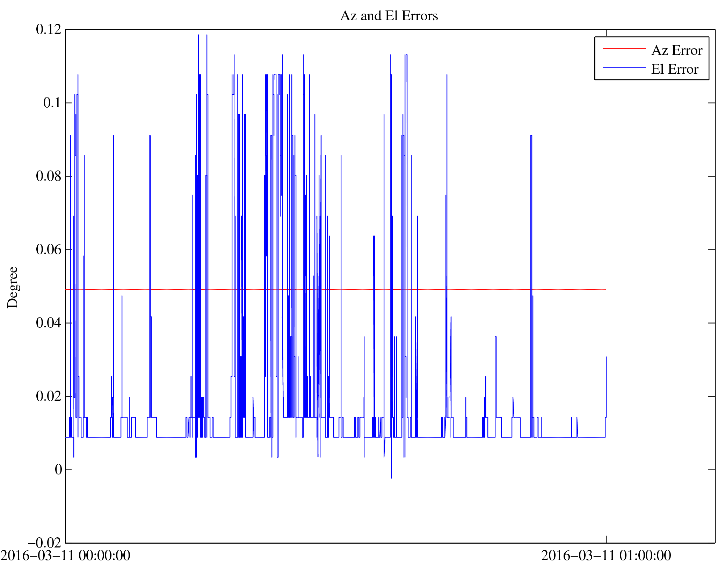Select the 'El Error' legend label
Viewport: 725px width, 588px height.
[x=674, y=70]
